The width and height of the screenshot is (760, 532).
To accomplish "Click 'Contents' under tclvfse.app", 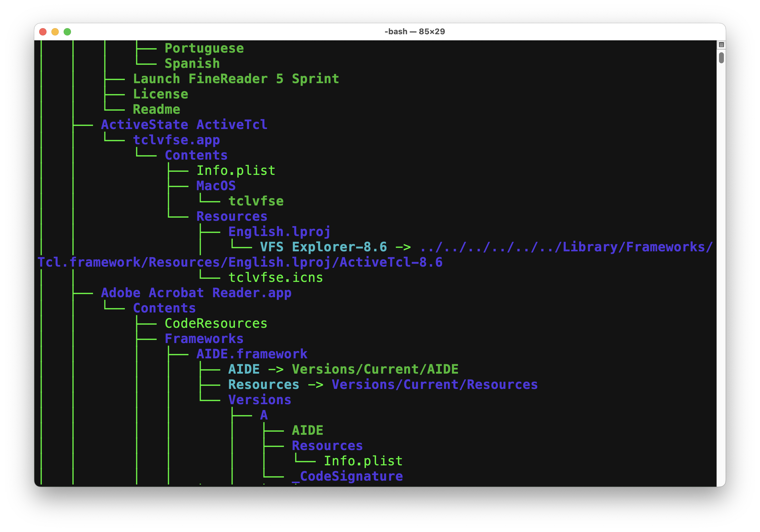I will pos(196,155).
